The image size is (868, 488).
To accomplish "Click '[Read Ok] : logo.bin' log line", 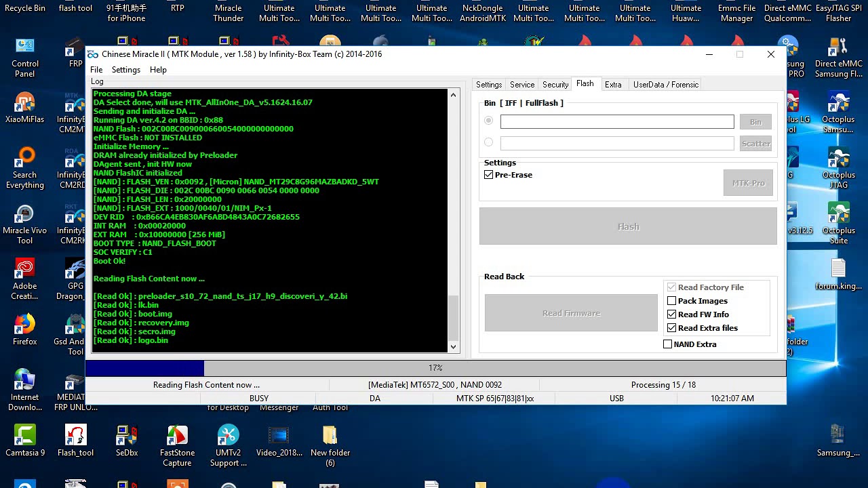I will tap(130, 340).
